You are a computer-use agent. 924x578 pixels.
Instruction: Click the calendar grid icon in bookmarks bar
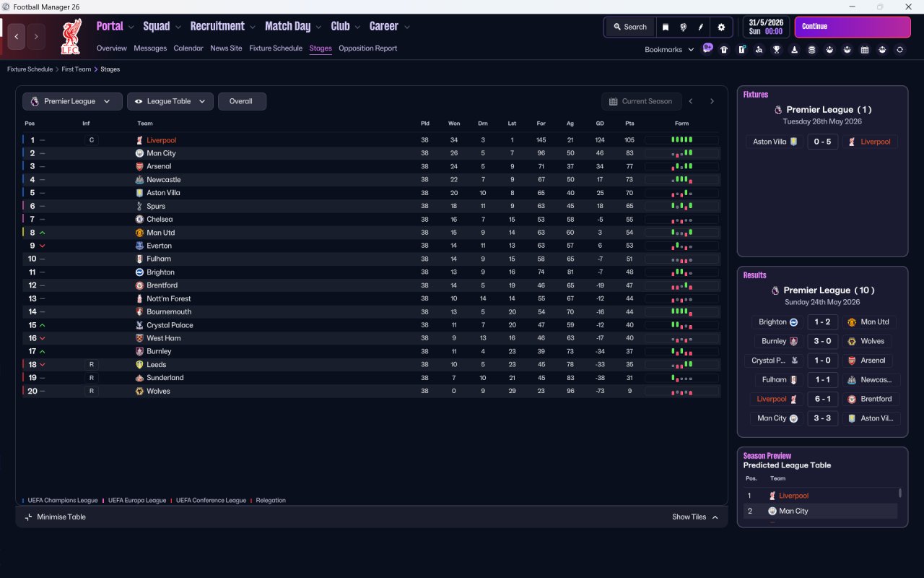(865, 50)
